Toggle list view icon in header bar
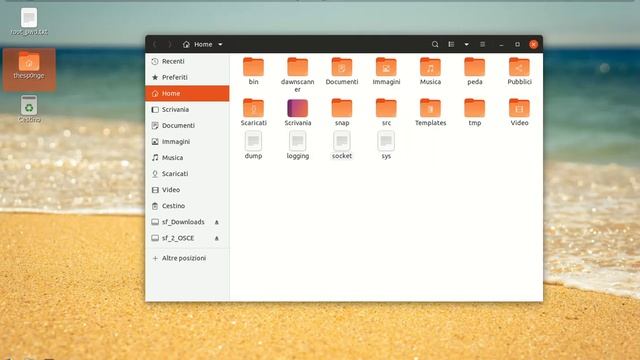This screenshot has height=360, width=640. [451, 44]
